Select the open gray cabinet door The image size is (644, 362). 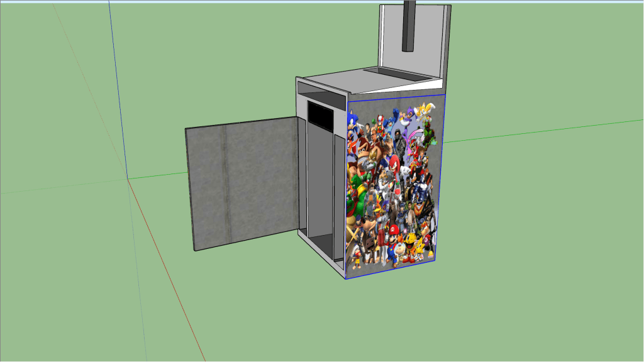point(242,182)
